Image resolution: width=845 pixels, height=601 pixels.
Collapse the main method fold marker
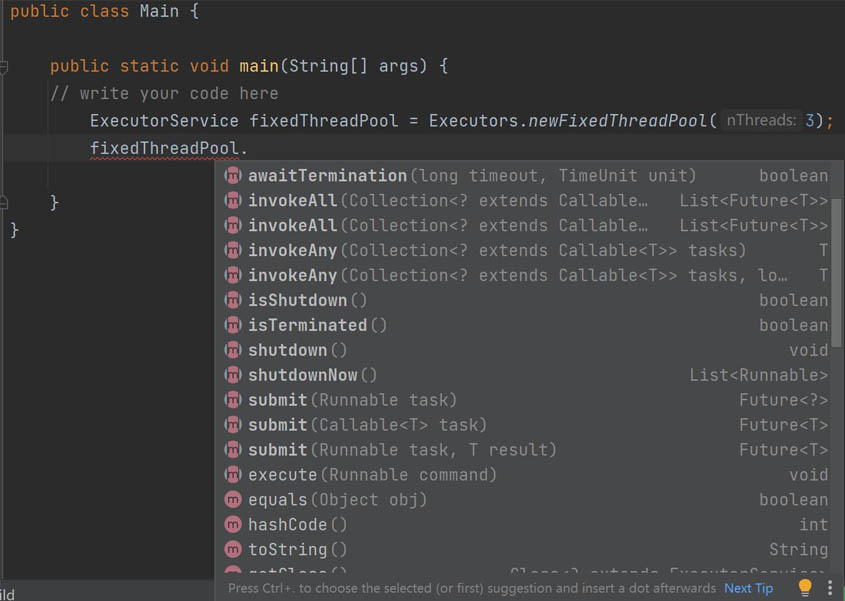click(x=3, y=67)
